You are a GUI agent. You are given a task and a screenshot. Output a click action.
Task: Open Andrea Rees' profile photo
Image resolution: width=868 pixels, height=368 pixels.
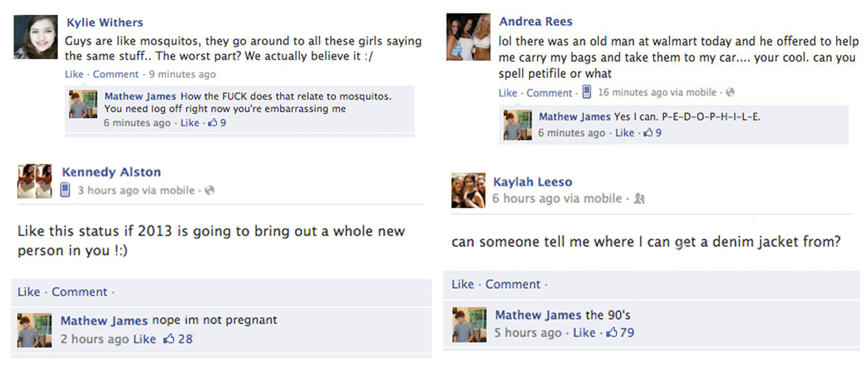[468, 37]
